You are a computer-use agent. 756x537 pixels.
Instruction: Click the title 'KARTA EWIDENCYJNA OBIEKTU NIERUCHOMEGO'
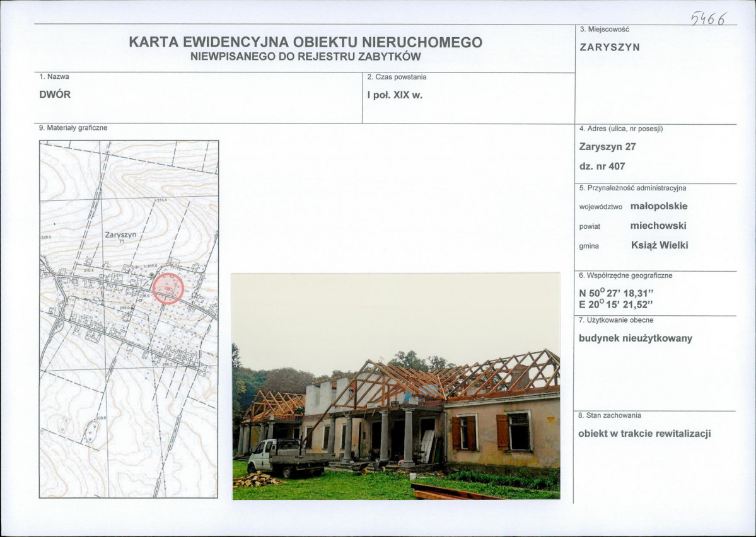(x=305, y=42)
